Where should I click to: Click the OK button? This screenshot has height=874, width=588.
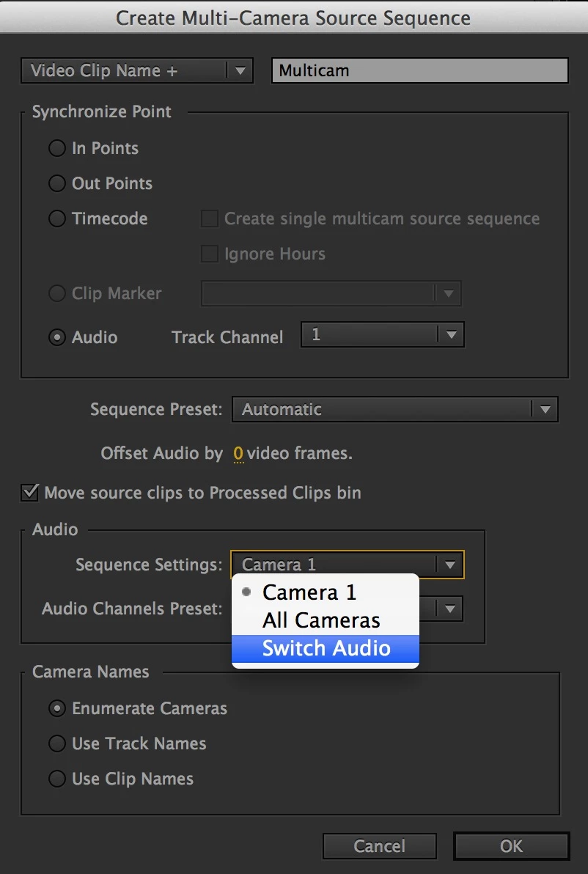(x=512, y=846)
